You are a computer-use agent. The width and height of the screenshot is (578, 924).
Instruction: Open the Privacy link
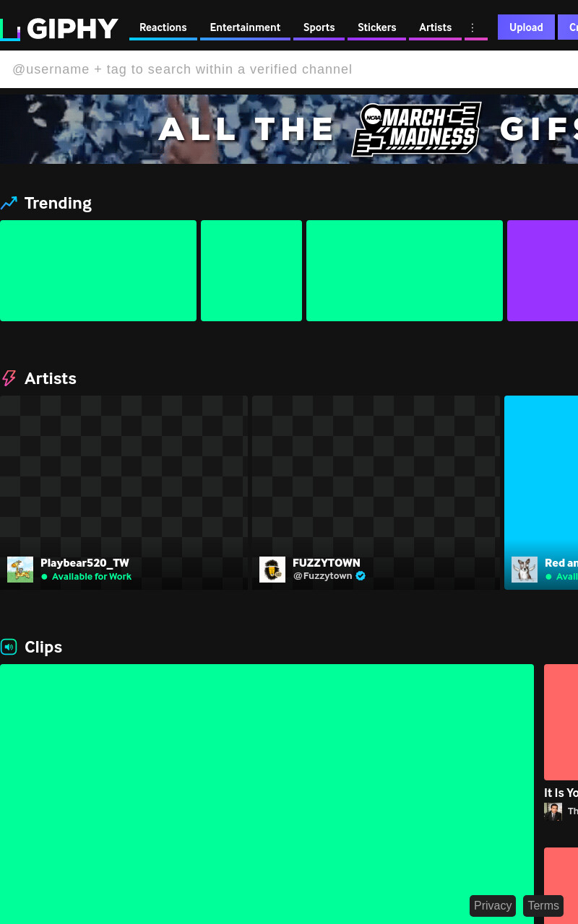(x=493, y=906)
